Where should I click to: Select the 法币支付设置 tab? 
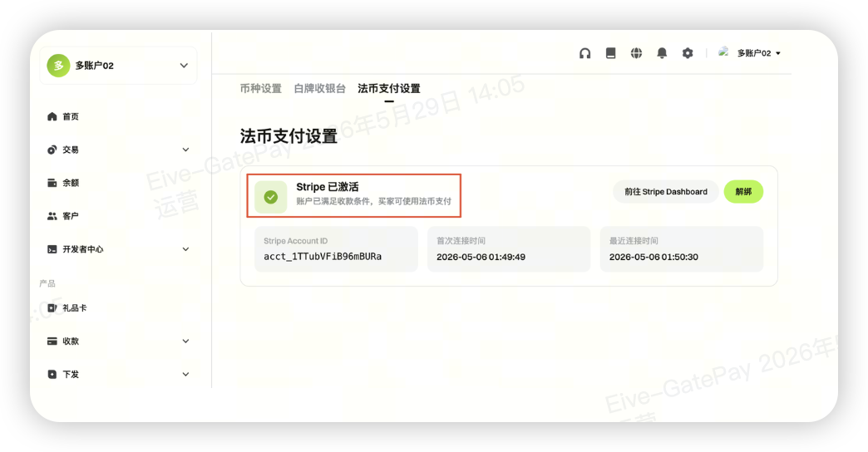388,89
